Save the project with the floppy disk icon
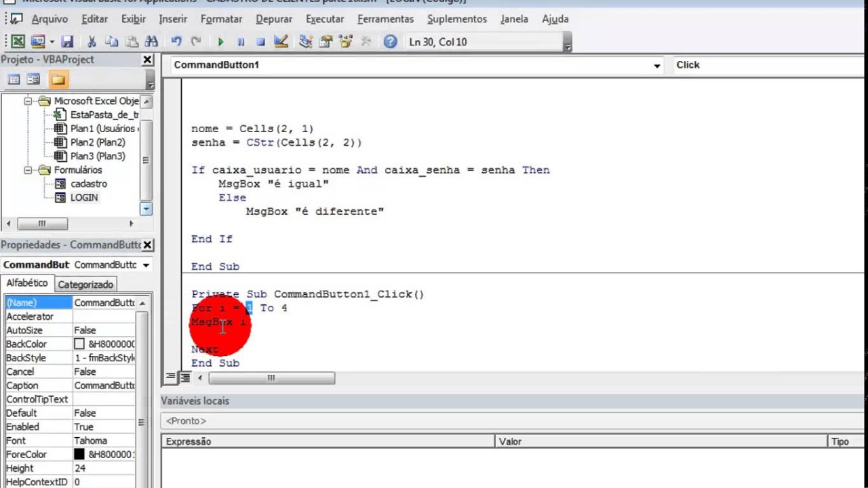Screen dimensions: 868x488 (x=67, y=42)
